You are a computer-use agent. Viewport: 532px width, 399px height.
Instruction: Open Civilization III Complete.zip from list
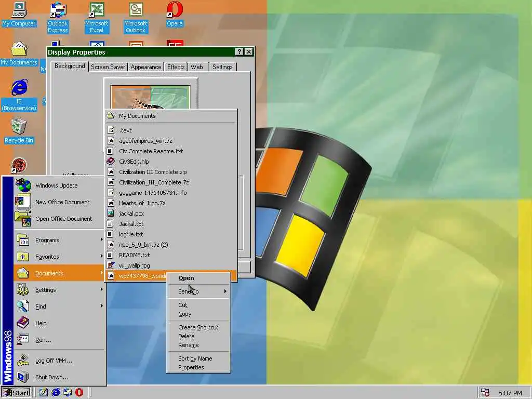[171, 171]
